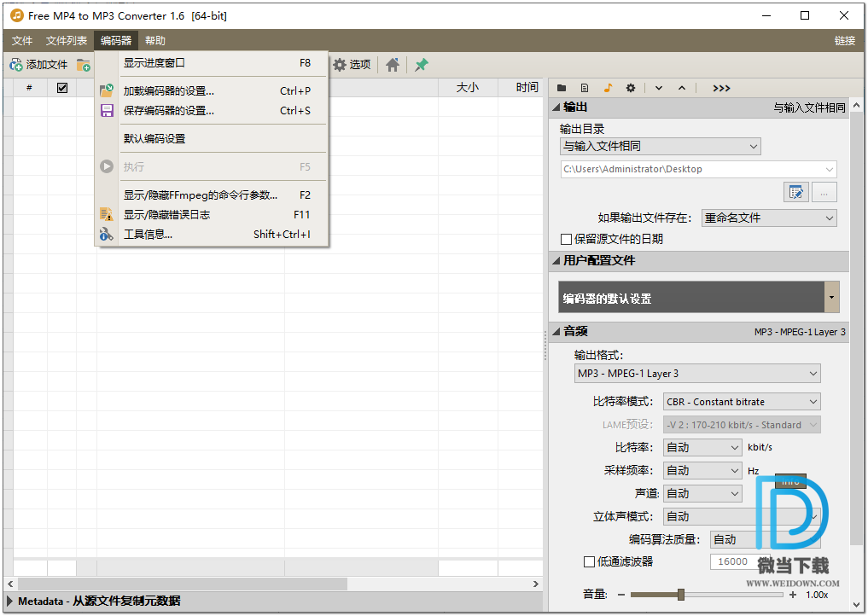The width and height of the screenshot is (868, 616).
Task: Click the 大小 column header
Action: click(x=468, y=87)
